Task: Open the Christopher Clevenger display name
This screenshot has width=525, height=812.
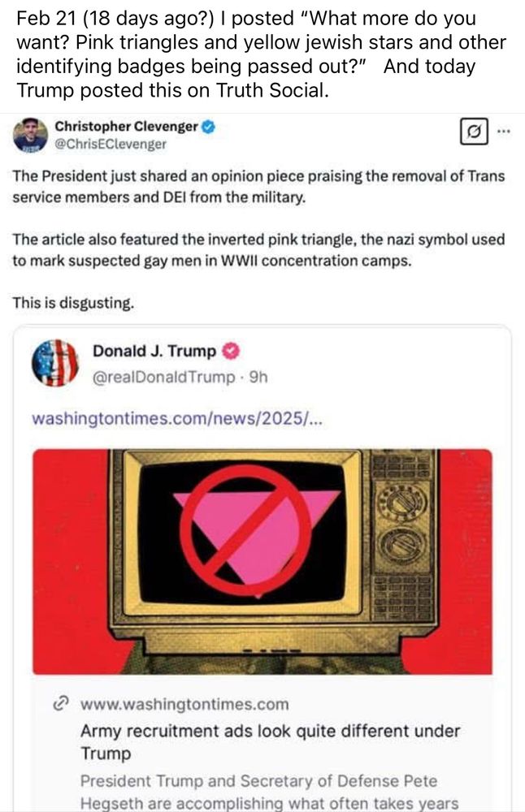Action: point(126,127)
